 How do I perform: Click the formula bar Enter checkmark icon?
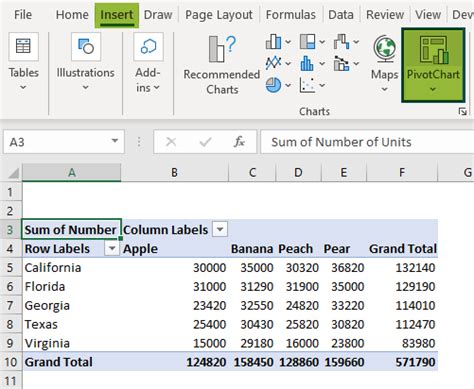pyautogui.click(x=205, y=142)
